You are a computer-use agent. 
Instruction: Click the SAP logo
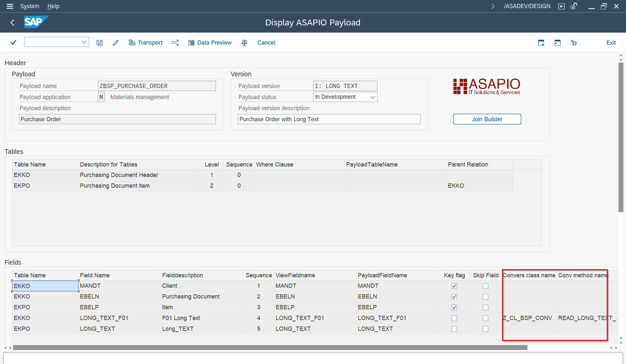click(36, 22)
